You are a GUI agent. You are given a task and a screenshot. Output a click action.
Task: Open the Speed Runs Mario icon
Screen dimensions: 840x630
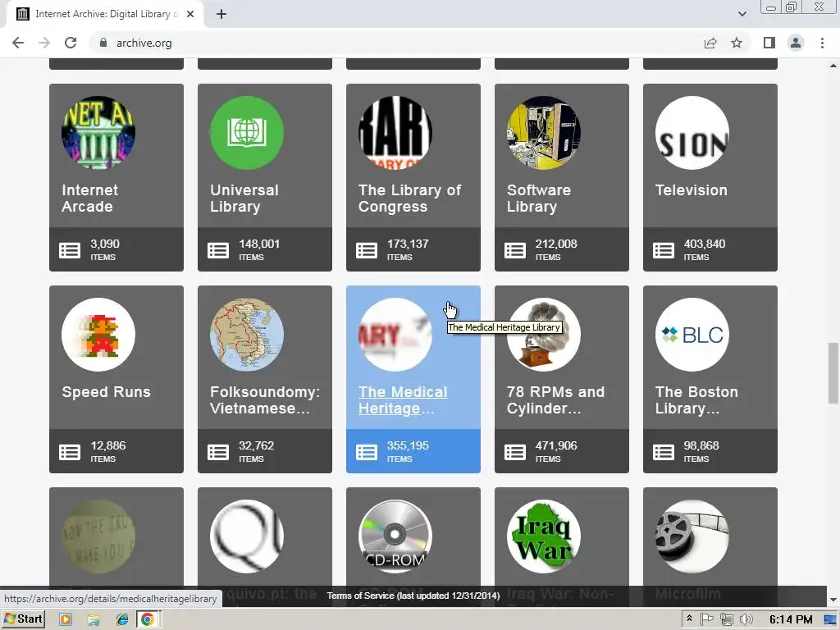98,335
